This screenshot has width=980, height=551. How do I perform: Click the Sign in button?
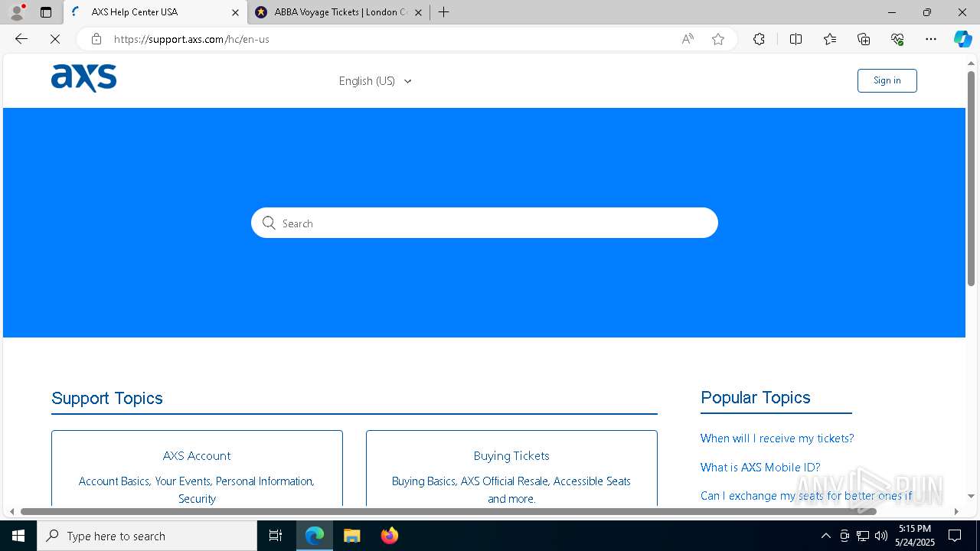(x=887, y=80)
